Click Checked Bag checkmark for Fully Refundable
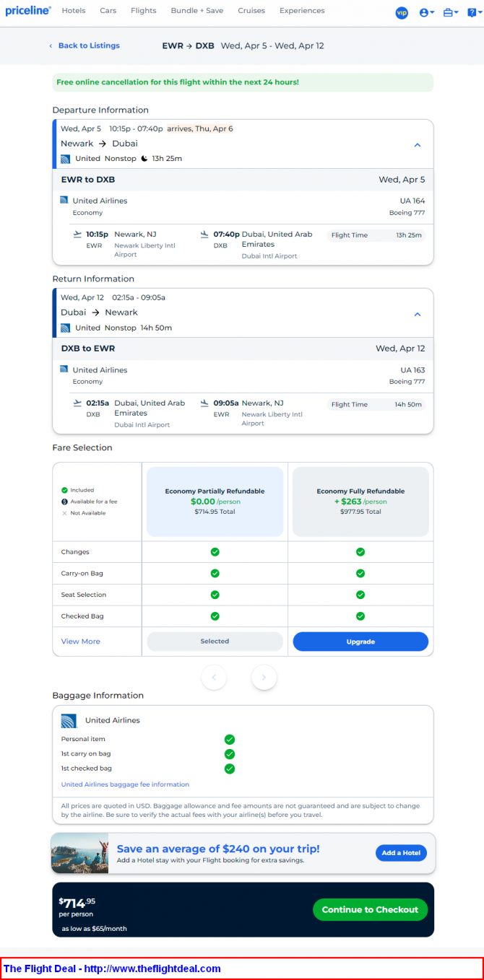The image size is (484, 980). (360, 616)
